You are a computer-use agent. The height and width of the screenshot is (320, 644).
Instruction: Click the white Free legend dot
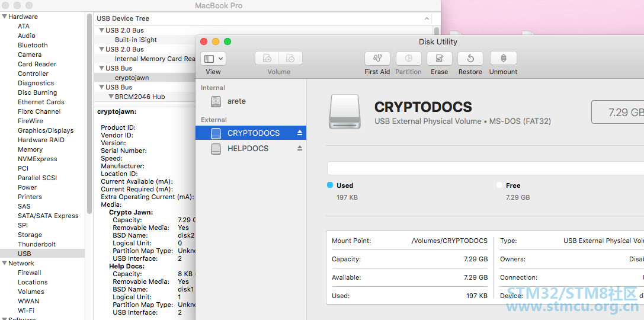pos(499,185)
